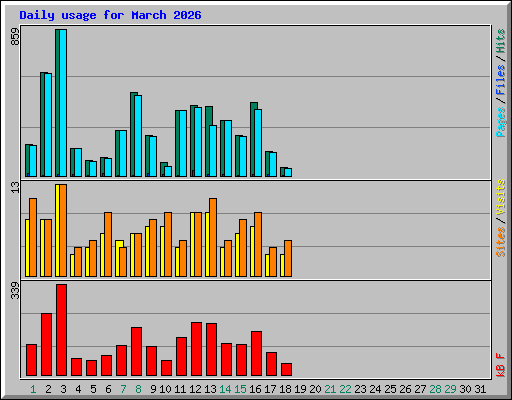
Task: Click day label 21 on the axis
Action: pyautogui.click(x=330, y=389)
